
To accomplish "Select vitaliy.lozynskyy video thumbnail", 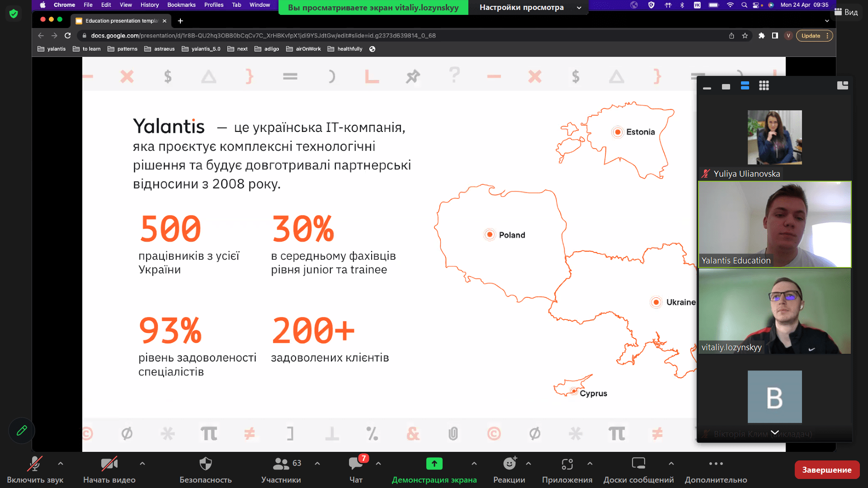I will (775, 311).
